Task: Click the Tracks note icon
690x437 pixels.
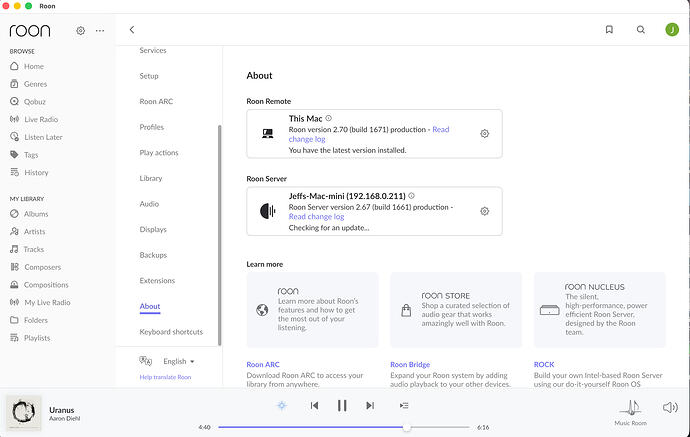Action: click(x=14, y=249)
